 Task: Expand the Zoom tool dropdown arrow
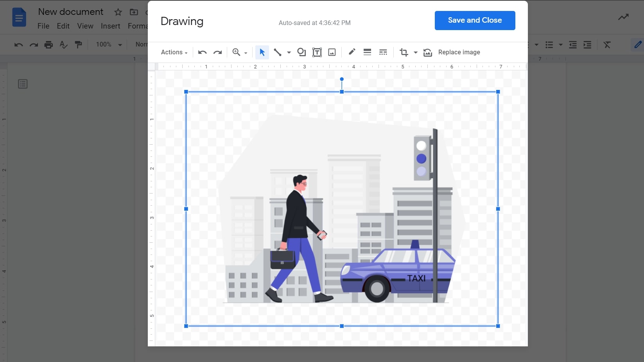[246, 52]
